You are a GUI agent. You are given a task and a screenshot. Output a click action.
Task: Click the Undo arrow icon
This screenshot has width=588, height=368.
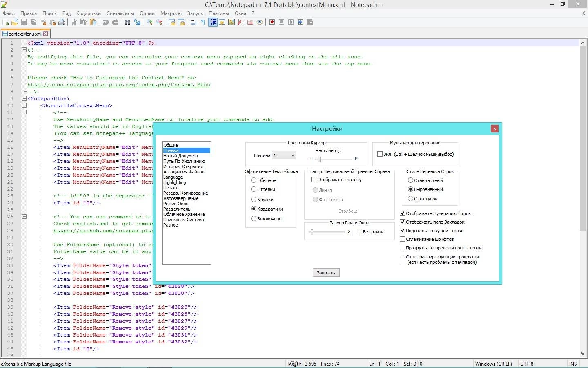[106, 22]
